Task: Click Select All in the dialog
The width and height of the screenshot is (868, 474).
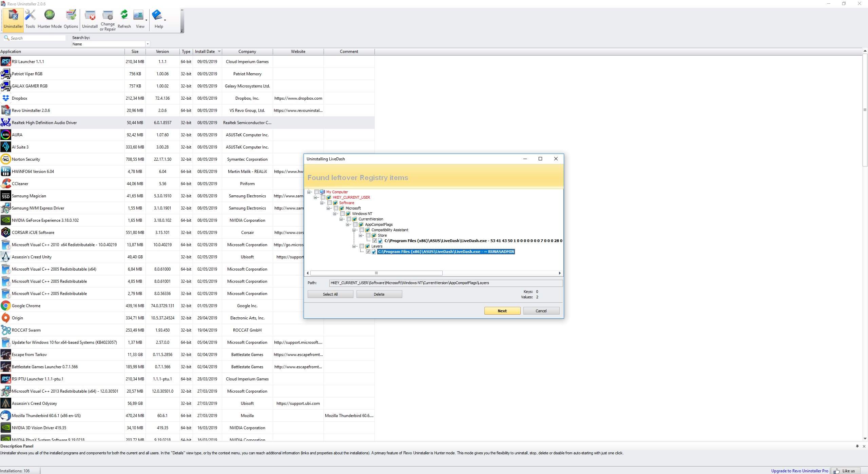Action: tap(330, 294)
